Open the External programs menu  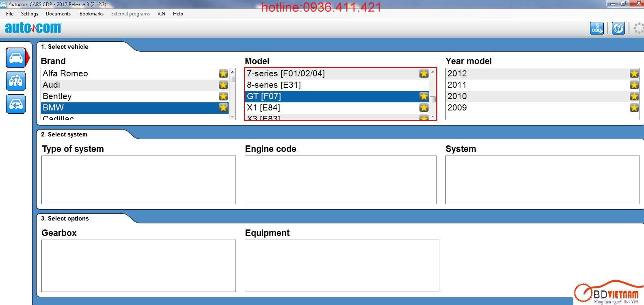tap(130, 14)
